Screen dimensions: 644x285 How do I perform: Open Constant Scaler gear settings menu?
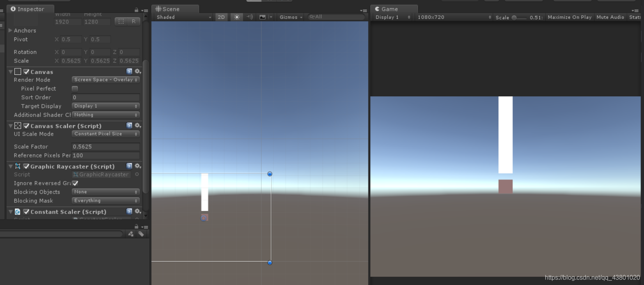[x=138, y=211]
